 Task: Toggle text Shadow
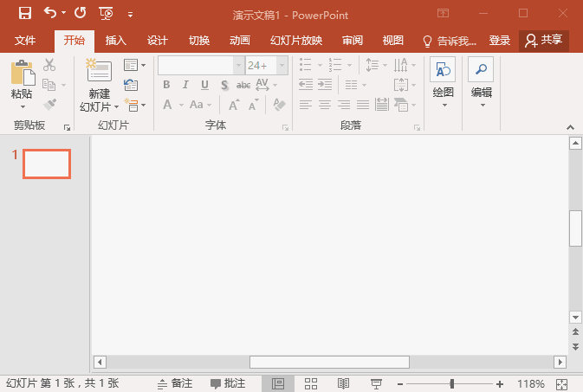click(224, 85)
